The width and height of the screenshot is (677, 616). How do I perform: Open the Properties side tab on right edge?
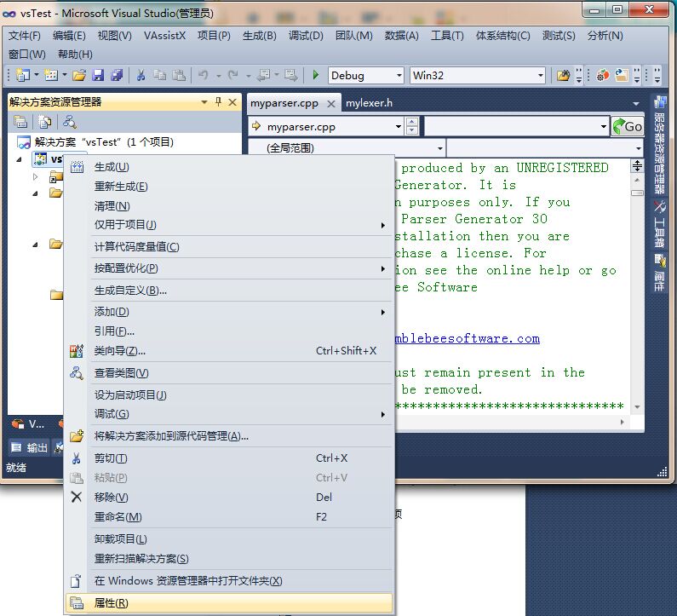660,273
